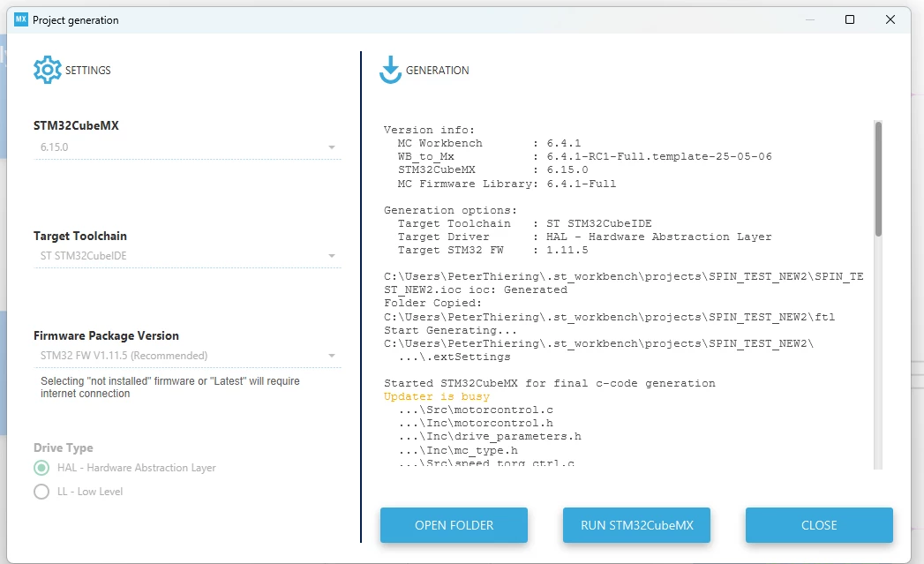The image size is (924, 564).
Task: Click the MX app icon in title bar
Action: (x=20, y=19)
